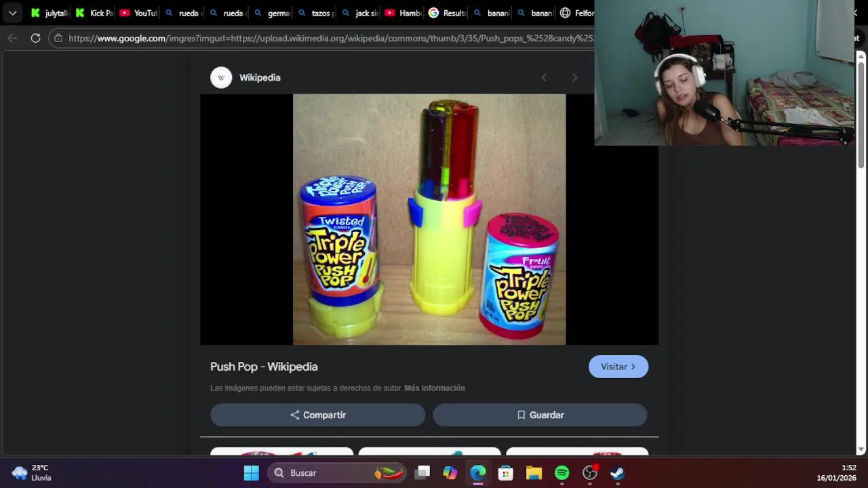
Task: Switch to the jack si search tab
Action: click(x=359, y=13)
